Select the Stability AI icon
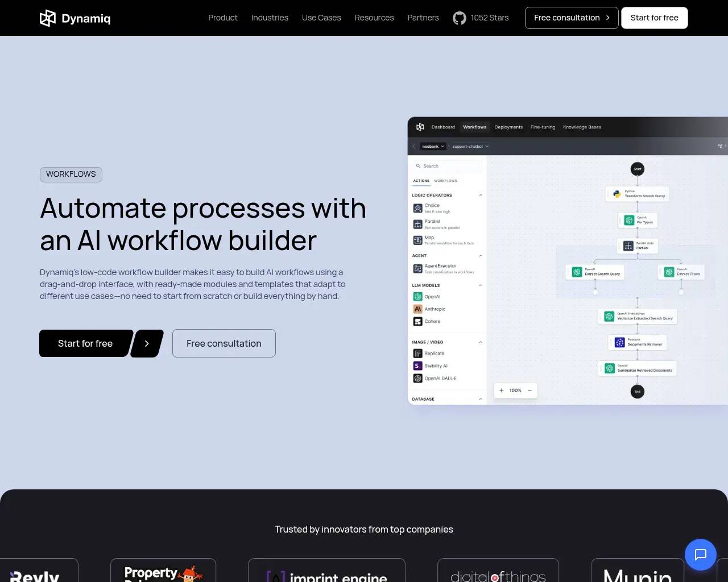728x582 pixels. (417, 366)
